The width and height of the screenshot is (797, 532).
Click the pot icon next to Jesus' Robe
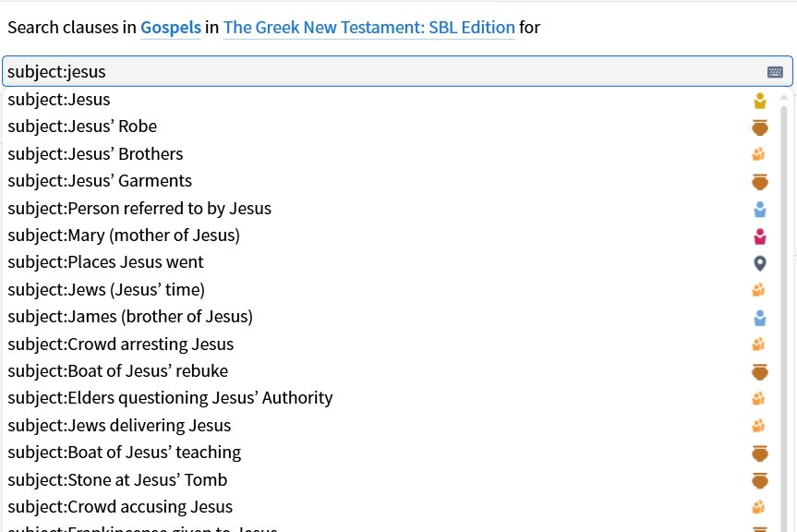(760, 127)
